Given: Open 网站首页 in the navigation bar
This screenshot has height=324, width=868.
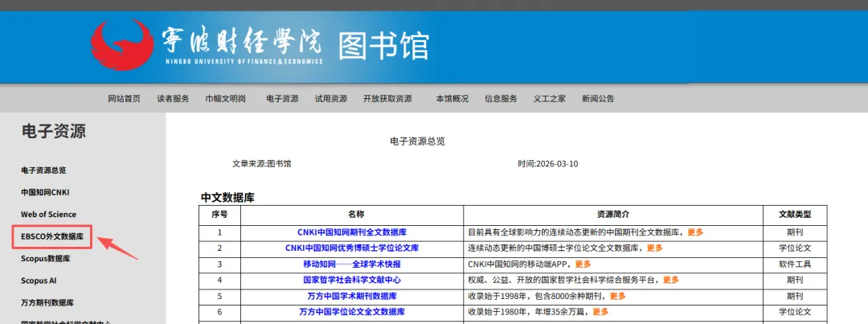Looking at the screenshot, I should (124, 99).
